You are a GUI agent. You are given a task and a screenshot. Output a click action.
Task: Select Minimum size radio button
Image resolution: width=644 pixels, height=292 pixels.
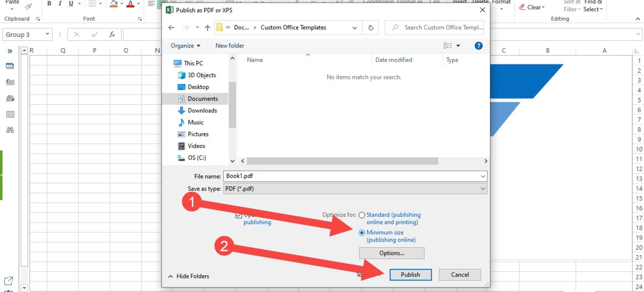pyautogui.click(x=362, y=233)
